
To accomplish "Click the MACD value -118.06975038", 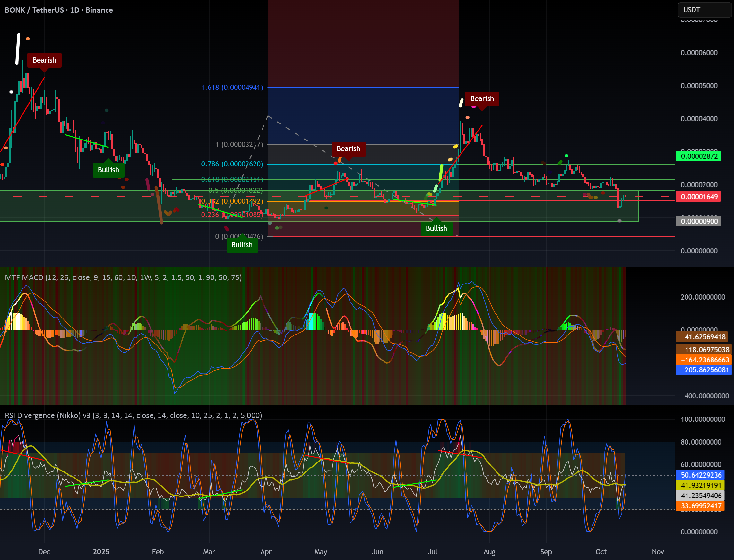I will pos(704,349).
